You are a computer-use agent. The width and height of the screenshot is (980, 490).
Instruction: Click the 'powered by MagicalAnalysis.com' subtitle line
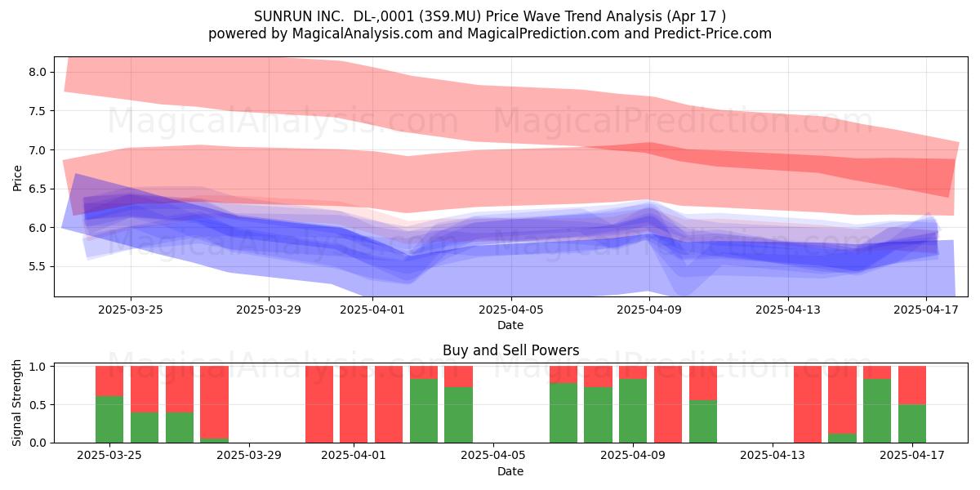point(490,33)
